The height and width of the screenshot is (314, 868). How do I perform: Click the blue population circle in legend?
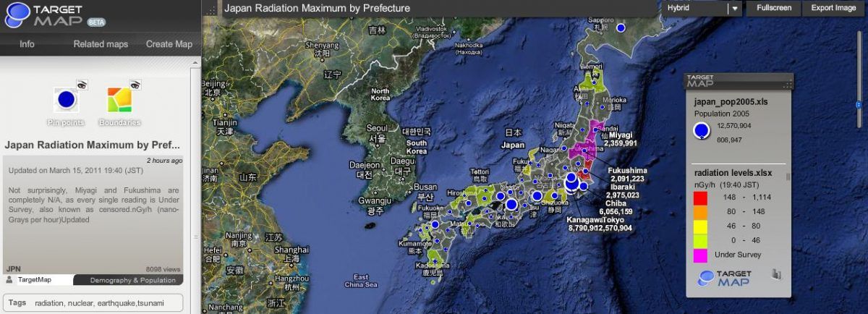(x=701, y=131)
